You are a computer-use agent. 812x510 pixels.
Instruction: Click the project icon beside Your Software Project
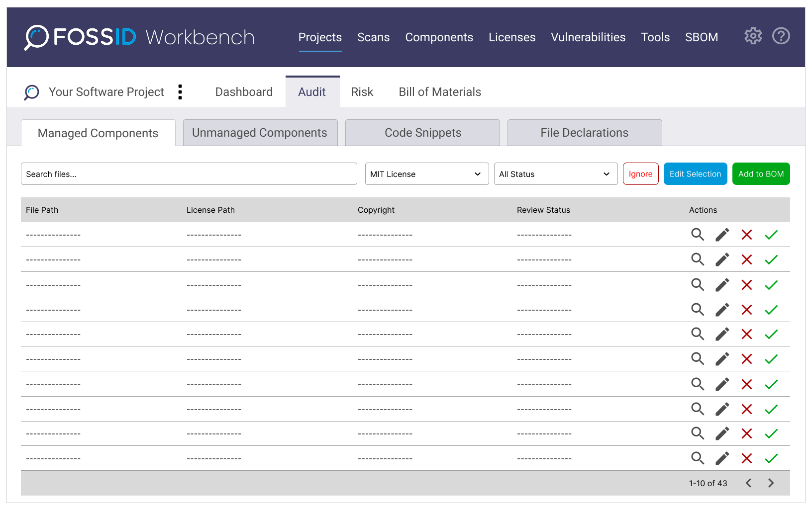click(31, 92)
